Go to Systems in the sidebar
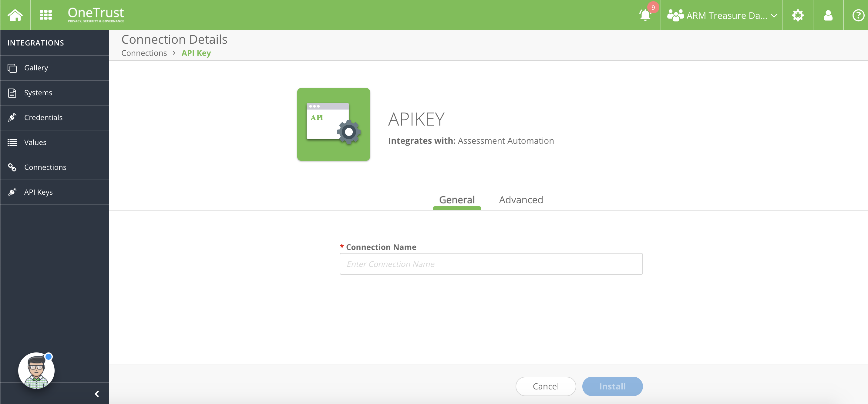Image resolution: width=868 pixels, height=404 pixels. click(x=38, y=93)
